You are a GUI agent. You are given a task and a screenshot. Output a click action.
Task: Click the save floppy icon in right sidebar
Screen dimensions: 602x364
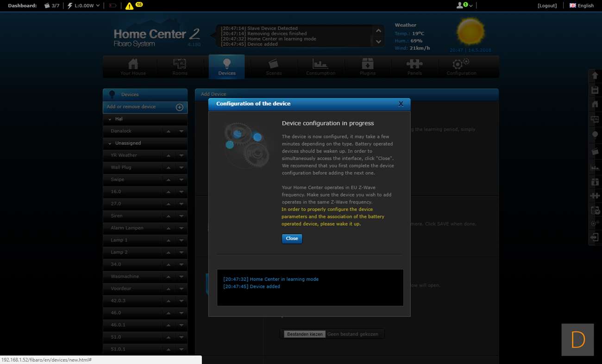[x=595, y=90]
